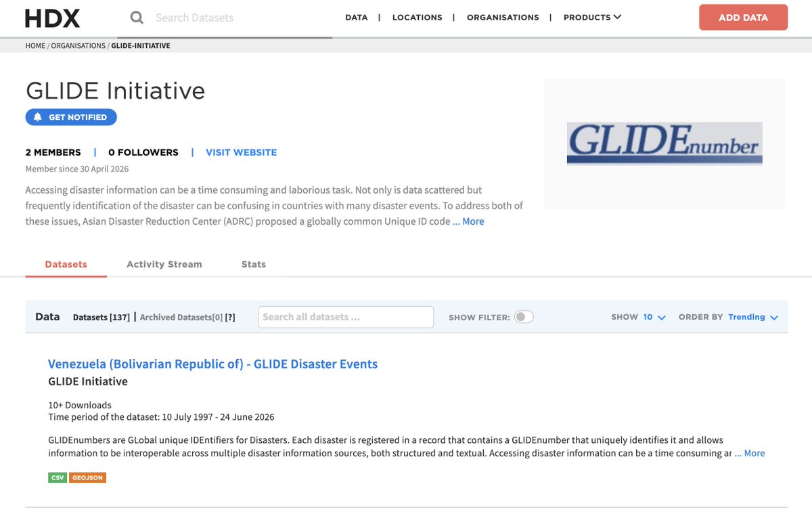Toggle the SHOW FILTER switch
The height and width of the screenshot is (518, 812).
click(x=524, y=317)
